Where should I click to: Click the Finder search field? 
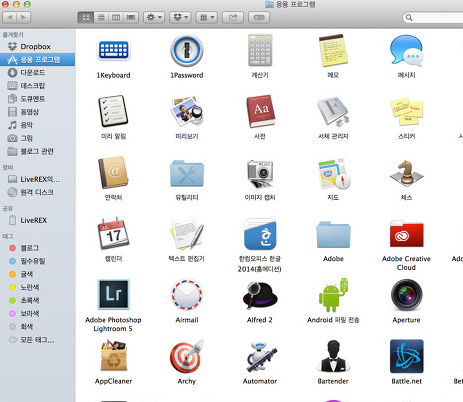(x=433, y=17)
